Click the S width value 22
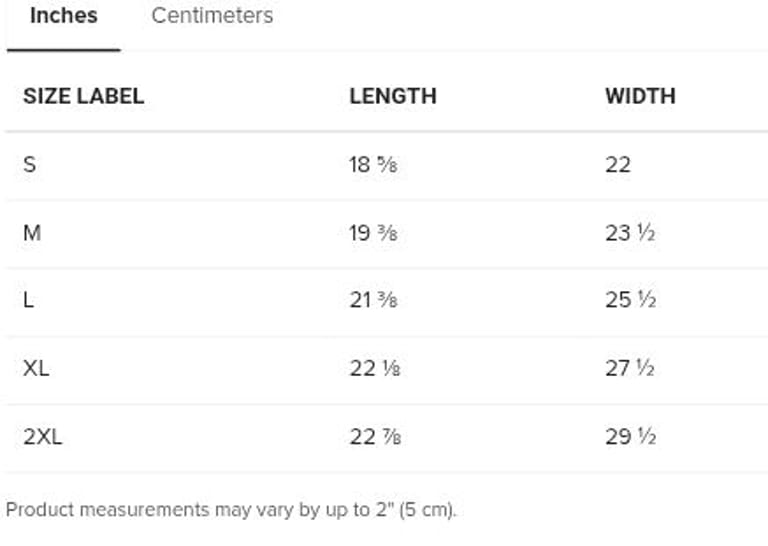Viewport: 768px width, 546px height. click(618, 164)
